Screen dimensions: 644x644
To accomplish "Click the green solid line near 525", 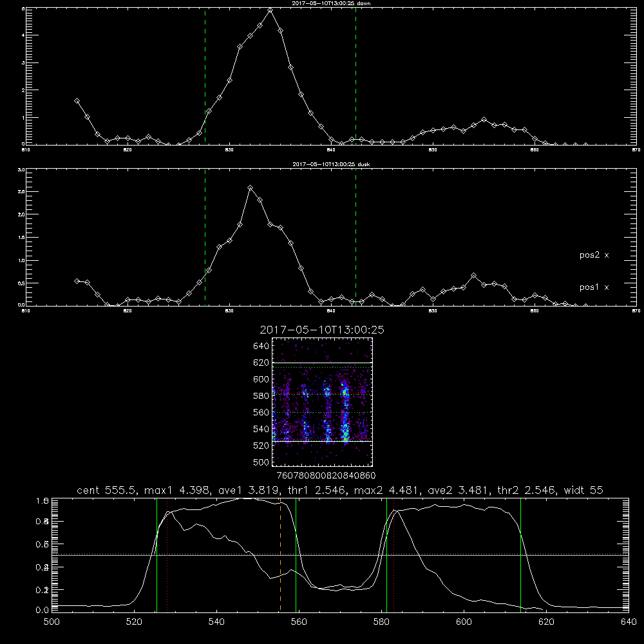I will 157,554.
